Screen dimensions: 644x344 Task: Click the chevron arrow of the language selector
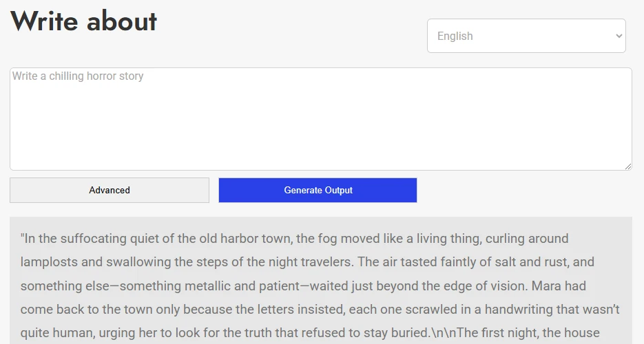(x=618, y=36)
